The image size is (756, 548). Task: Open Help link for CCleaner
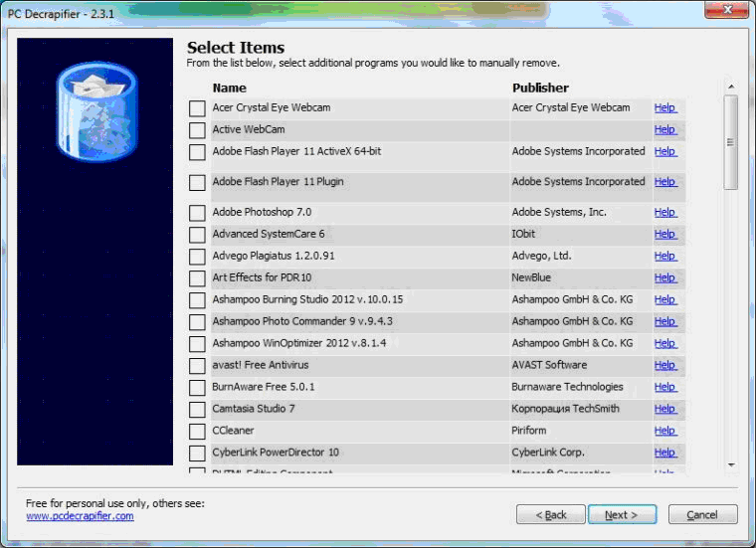point(665,431)
